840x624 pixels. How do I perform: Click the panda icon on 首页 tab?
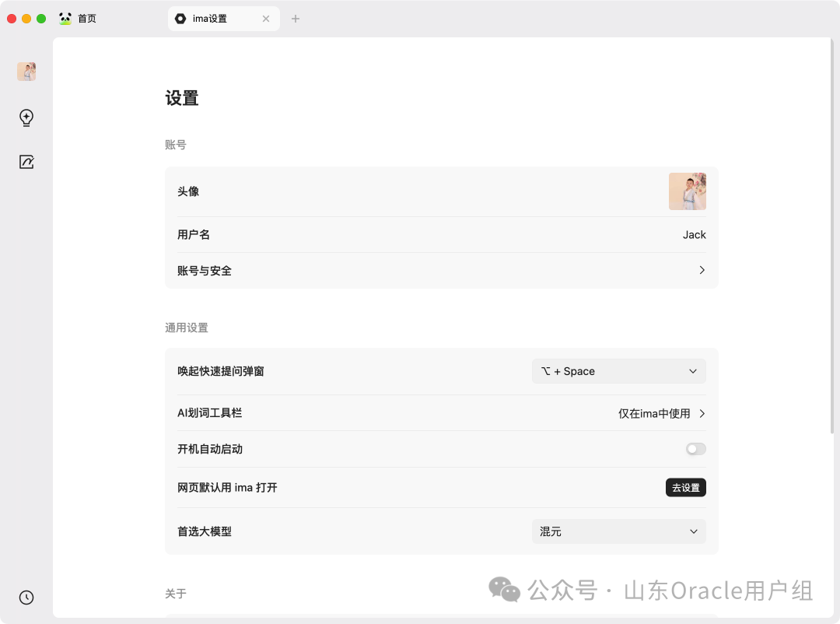(65, 19)
